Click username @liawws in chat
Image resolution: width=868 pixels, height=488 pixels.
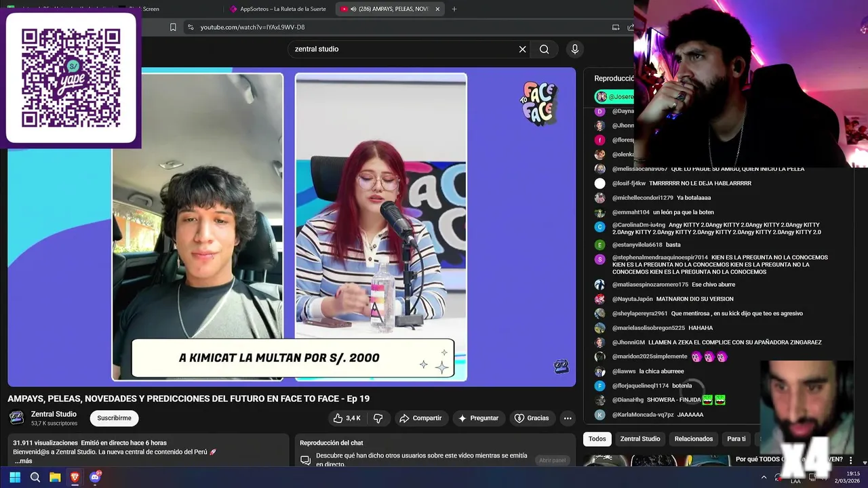pyautogui.click(x=624, y=371)
